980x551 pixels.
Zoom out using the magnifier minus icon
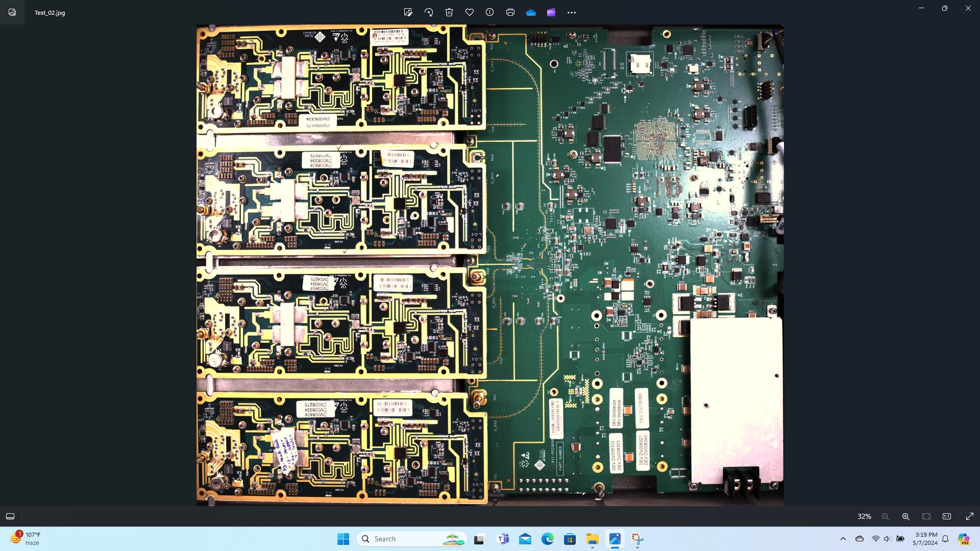[x=886, y=516]
